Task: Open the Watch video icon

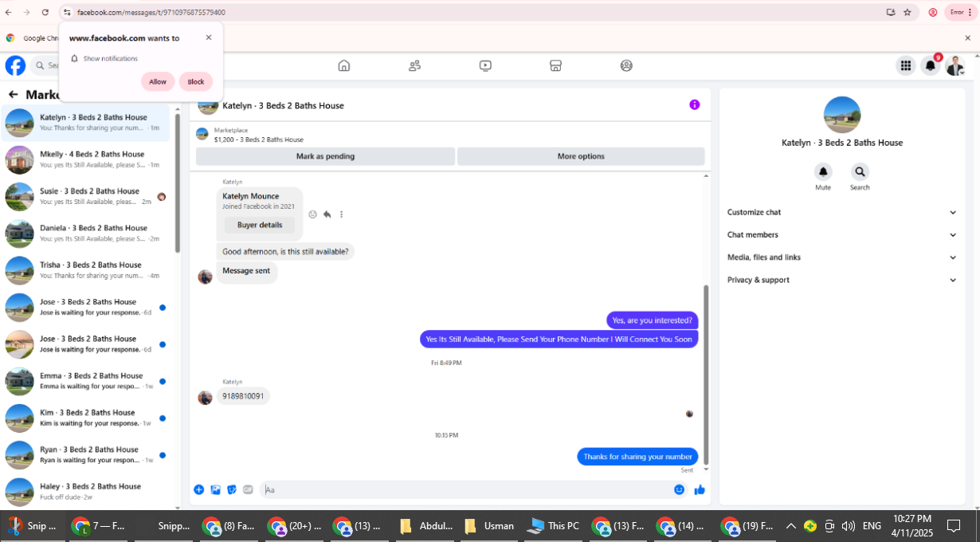Action: [x=485, y=65]
